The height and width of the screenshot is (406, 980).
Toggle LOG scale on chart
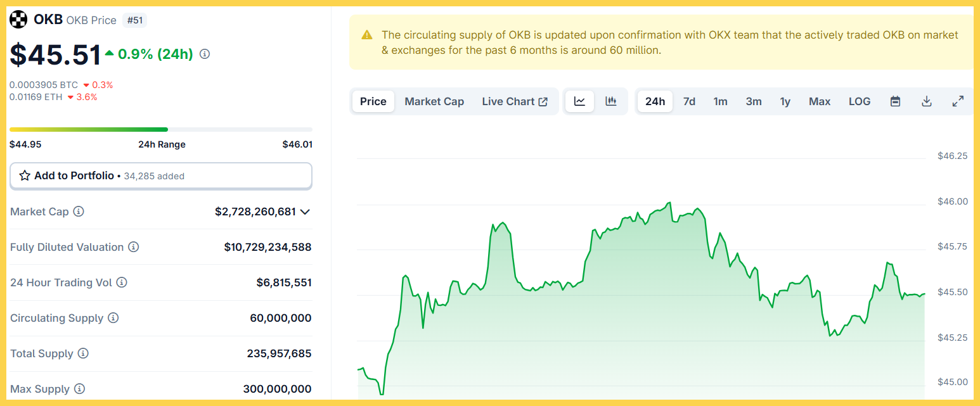coord(860,101)
